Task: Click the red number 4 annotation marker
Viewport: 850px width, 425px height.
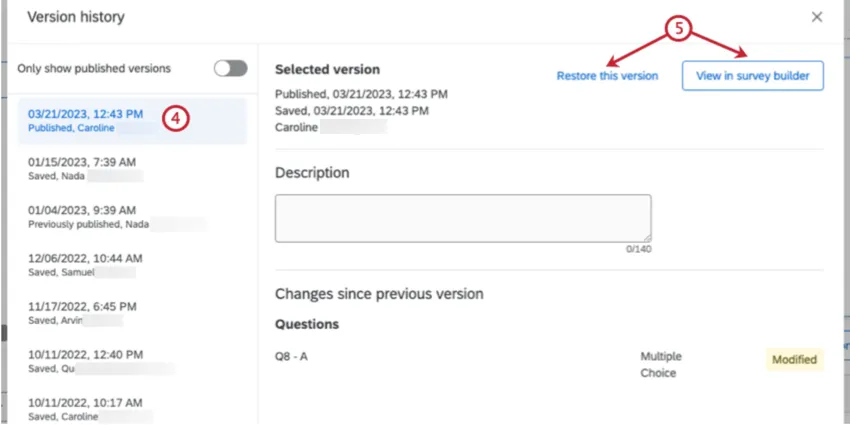Action: [175, 117]
